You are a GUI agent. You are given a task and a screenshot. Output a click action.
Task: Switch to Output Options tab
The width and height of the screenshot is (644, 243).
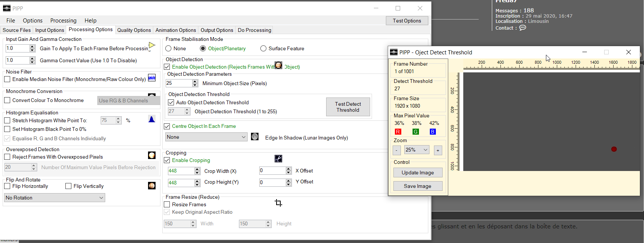[217, 30]
